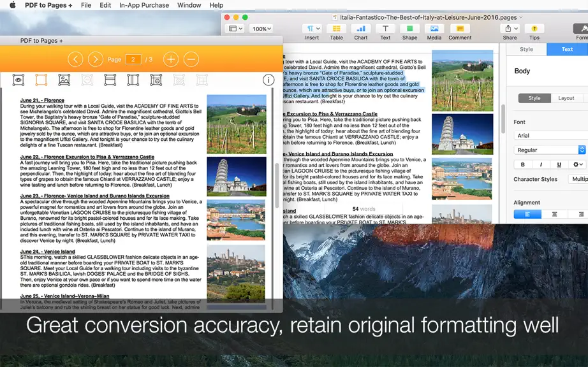The height and width of the screenshot is (367, 588).
Task: Toggle underline formatting button
Action: tap(559, 164)
